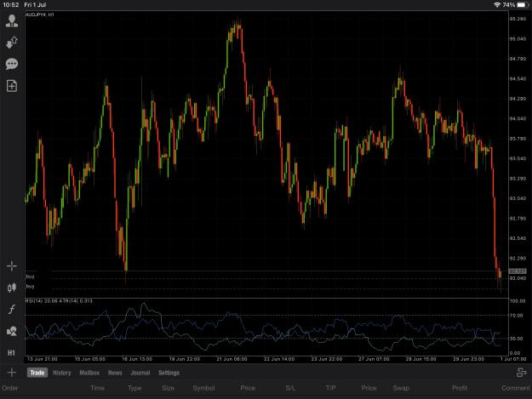Add a new chart document icon
This screenshot has height=399, width=532.
tap(12, 86)
